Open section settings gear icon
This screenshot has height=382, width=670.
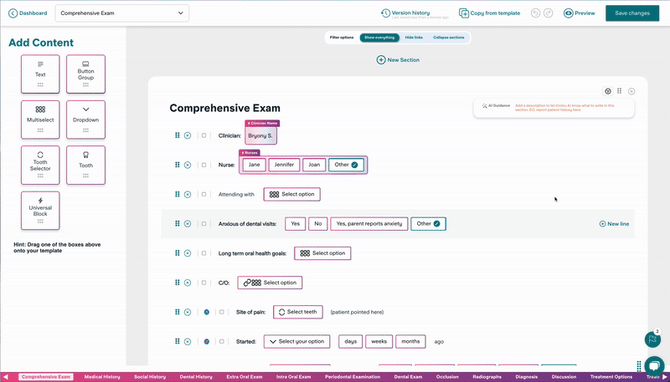click(608, 91)
